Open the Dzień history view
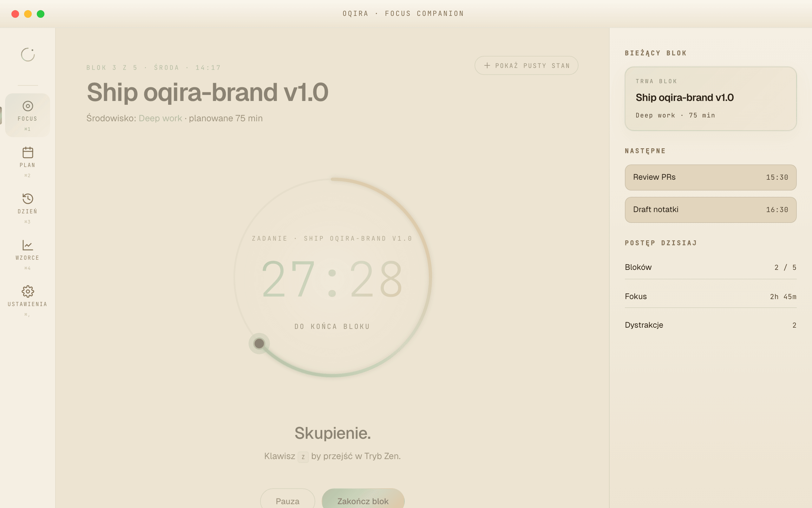The height and width of the screenshot is (508, 812). [28, 208]
